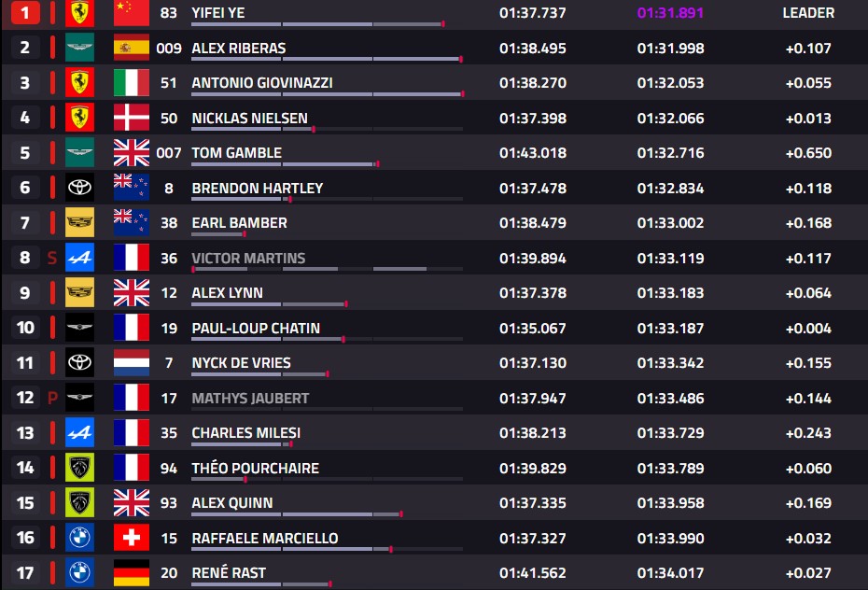Click the position 1 red badge
This screenshot has height=590, width=868.
[x=25, y=13]
